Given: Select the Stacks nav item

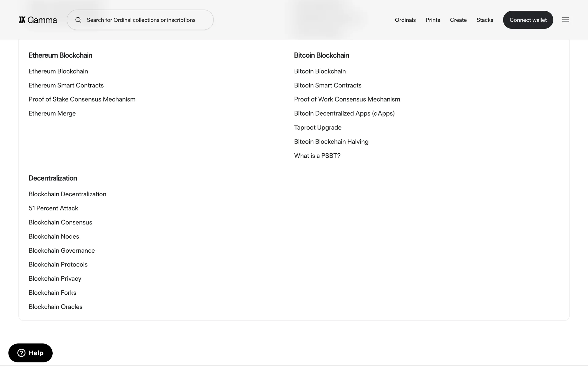Looking at the screenshot, I should coord(484,20).
